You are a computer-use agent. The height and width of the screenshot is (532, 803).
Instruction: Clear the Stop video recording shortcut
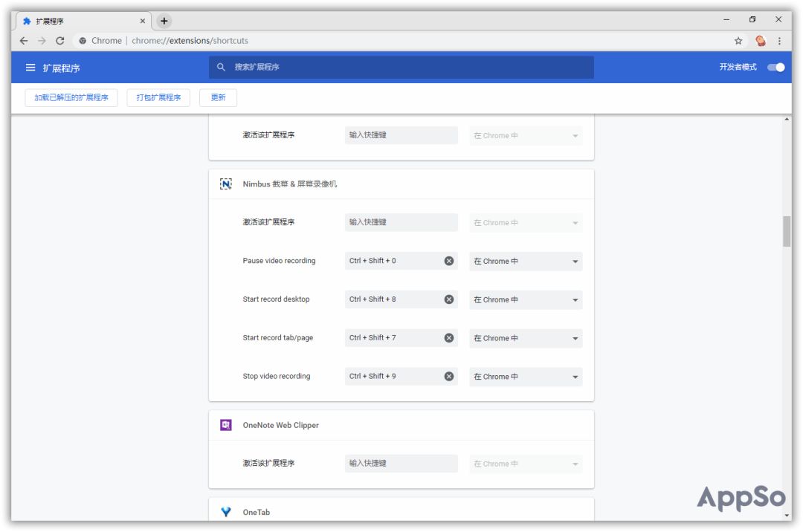pos(448,377)
